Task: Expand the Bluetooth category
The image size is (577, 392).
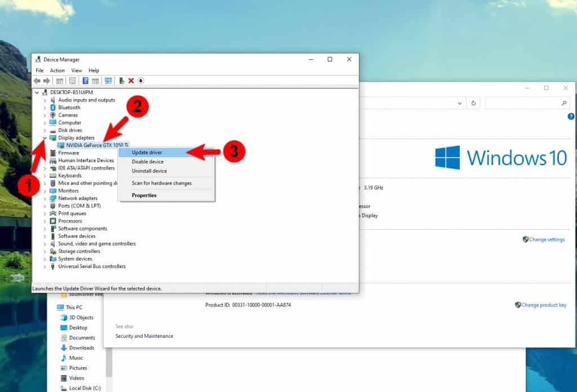Action: point(45,108)
